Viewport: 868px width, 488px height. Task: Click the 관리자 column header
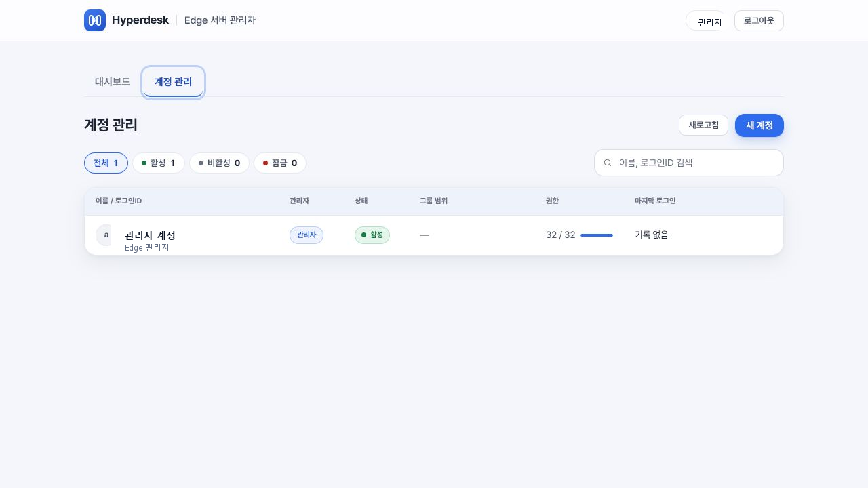(299, 201)
